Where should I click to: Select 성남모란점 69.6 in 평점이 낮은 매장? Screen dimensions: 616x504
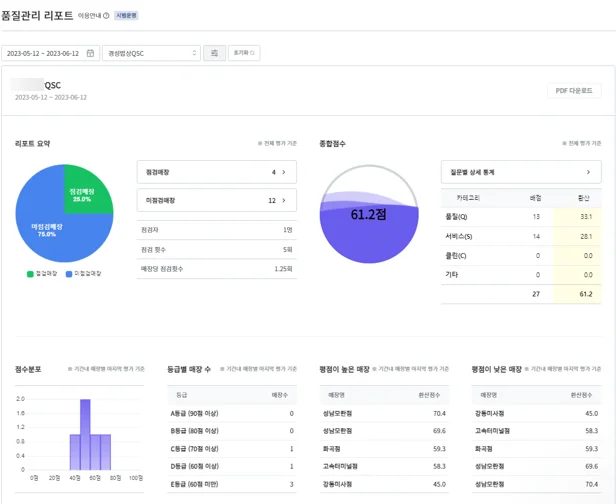pyautogui.click(x=537, y=466)
